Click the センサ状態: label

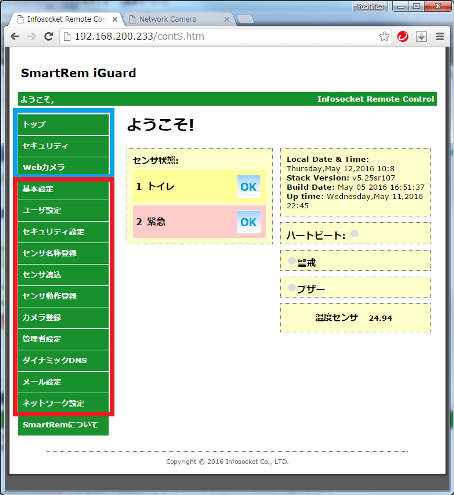tap(156, 160)
